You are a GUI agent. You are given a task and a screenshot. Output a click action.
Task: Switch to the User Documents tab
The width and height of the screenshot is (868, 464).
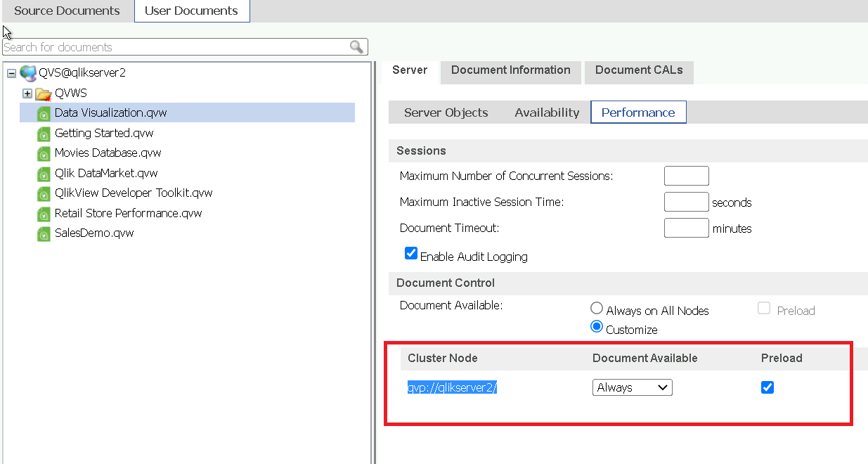(191, 11)
